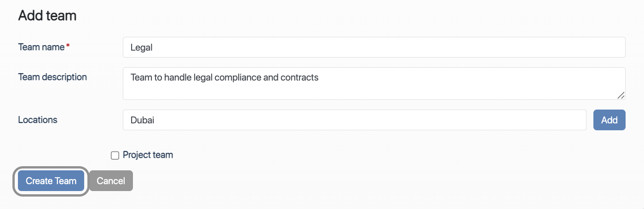Cancel adding the team
Viewport: 644px width, 209px height.
[x=111, y=181]
